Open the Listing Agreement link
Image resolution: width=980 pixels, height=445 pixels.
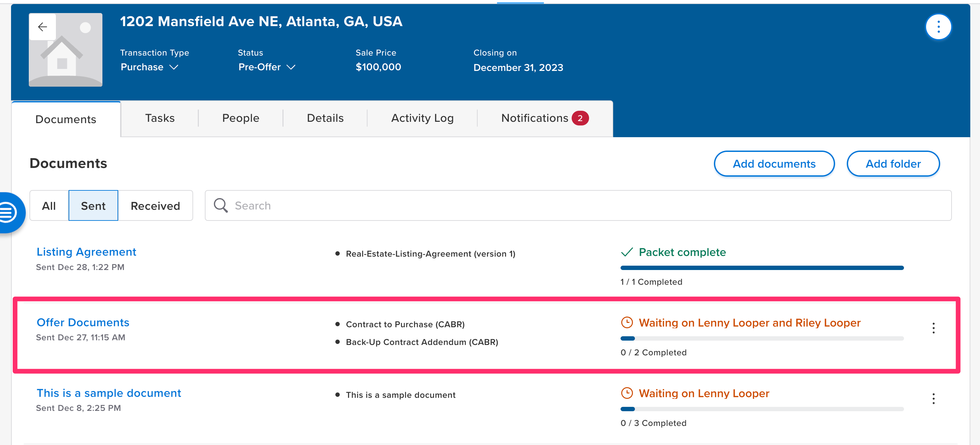click(x=86, y=252)
